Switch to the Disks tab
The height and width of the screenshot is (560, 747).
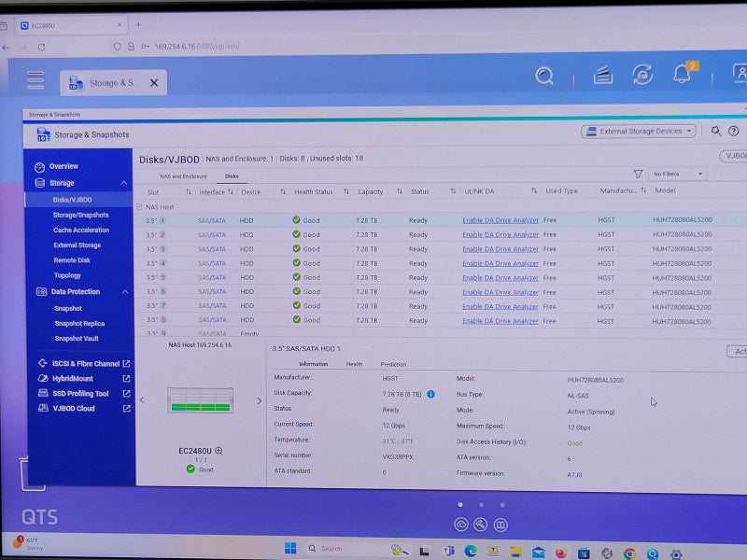click(x=232, y=176)
